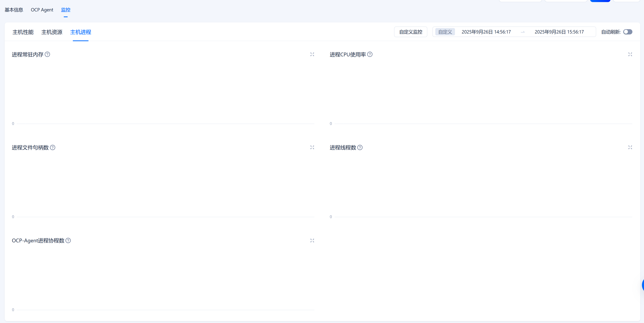The image size is (644, 323).
Task: Click the 进程线程数 chart title
Action: coord(342,147)
